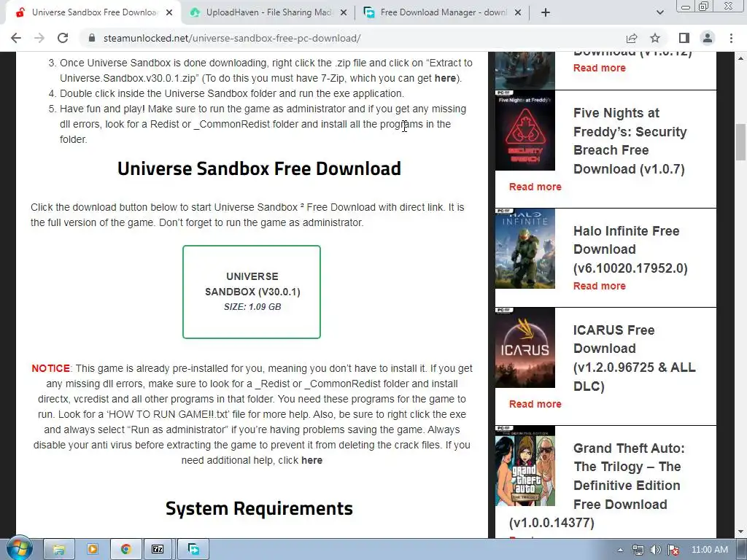Share this page via share icon

coord(632,38)
